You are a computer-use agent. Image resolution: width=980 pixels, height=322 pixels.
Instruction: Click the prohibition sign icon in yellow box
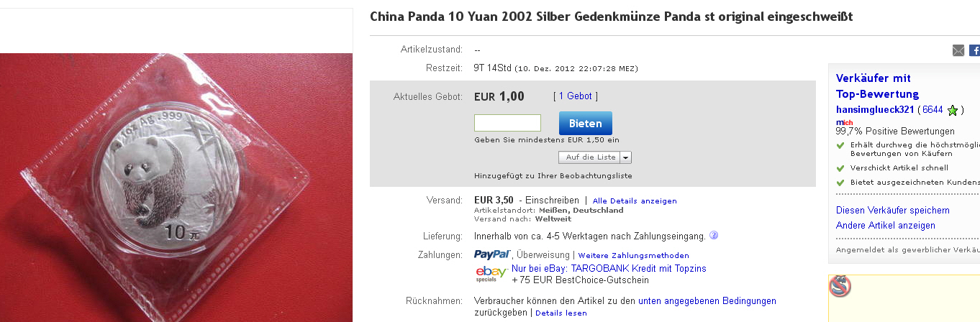click(840, 286)
